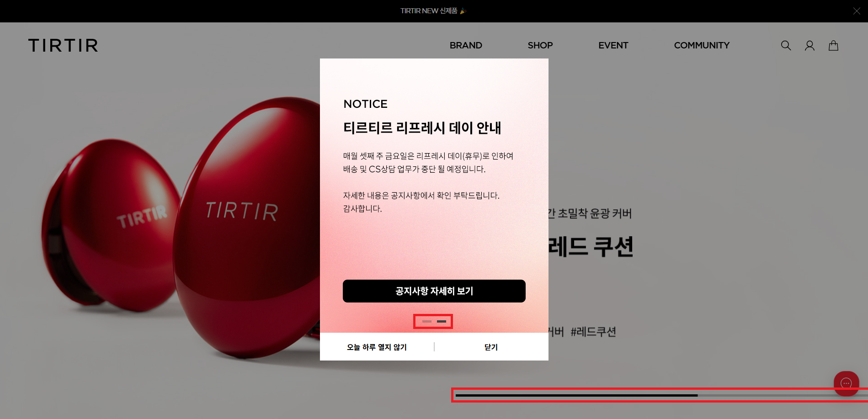The width and height of the screenshot is (868, 419).
Task: Open the BRAND menu
Action: tap(465, 46)
